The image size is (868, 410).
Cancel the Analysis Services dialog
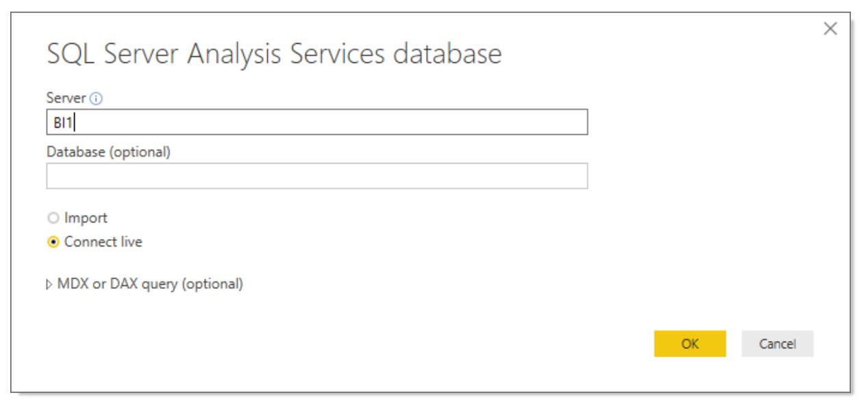click(x=778, y=344)
